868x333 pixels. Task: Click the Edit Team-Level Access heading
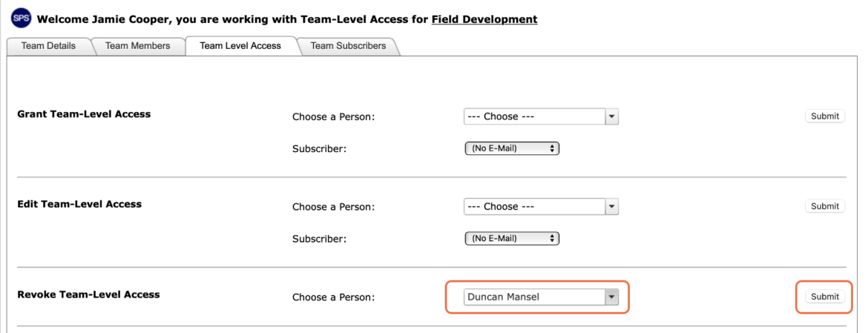tap(79, 204)
